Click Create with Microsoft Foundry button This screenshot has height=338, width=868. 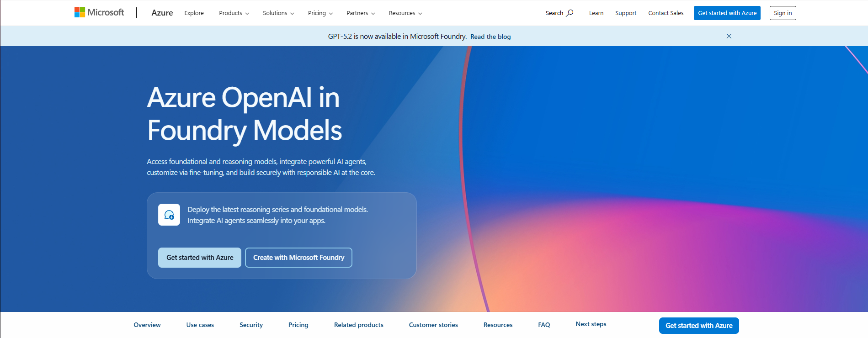tap(299, 258)
